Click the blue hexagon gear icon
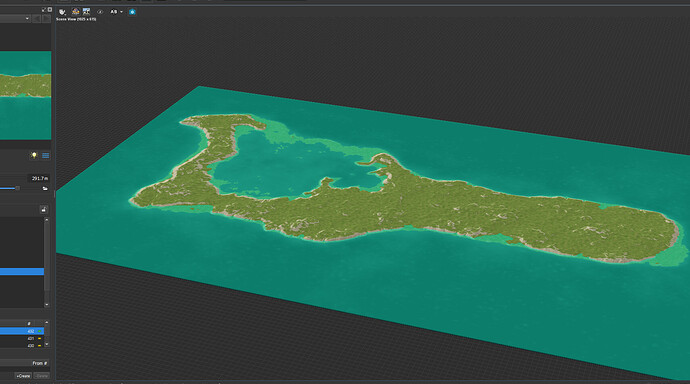Image resolution: width=690 pixels, height=384 pixels. click(x=132, y=12)
